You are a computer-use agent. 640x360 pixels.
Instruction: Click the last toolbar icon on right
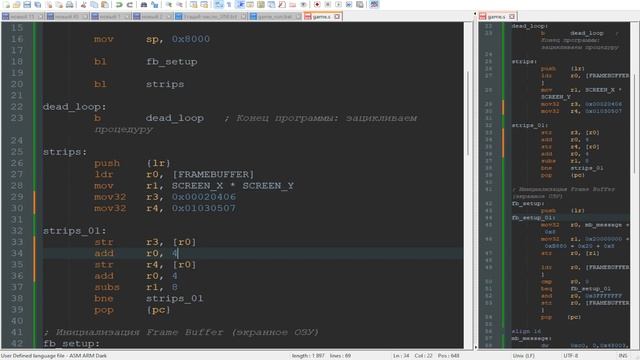tap(374, 4)
